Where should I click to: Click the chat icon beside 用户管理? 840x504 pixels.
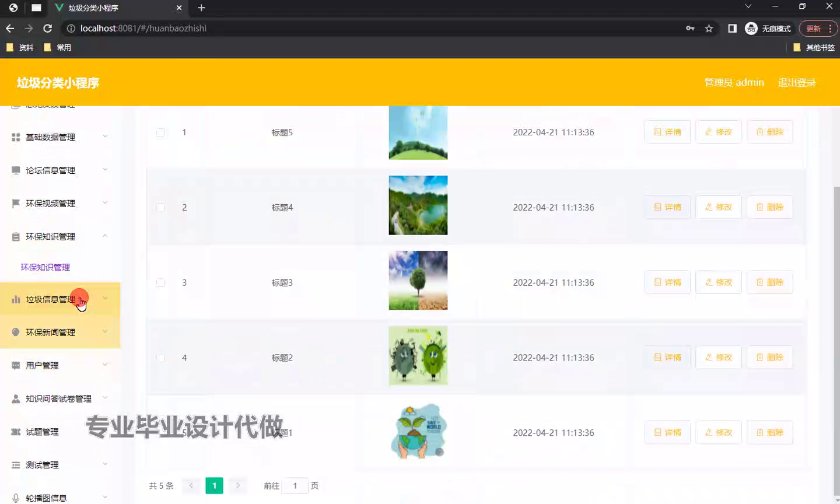click(16, 366)
